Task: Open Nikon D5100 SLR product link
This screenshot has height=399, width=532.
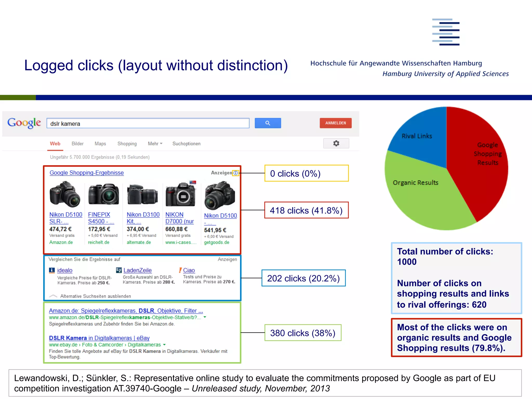Action: click(x=66, y=218)
